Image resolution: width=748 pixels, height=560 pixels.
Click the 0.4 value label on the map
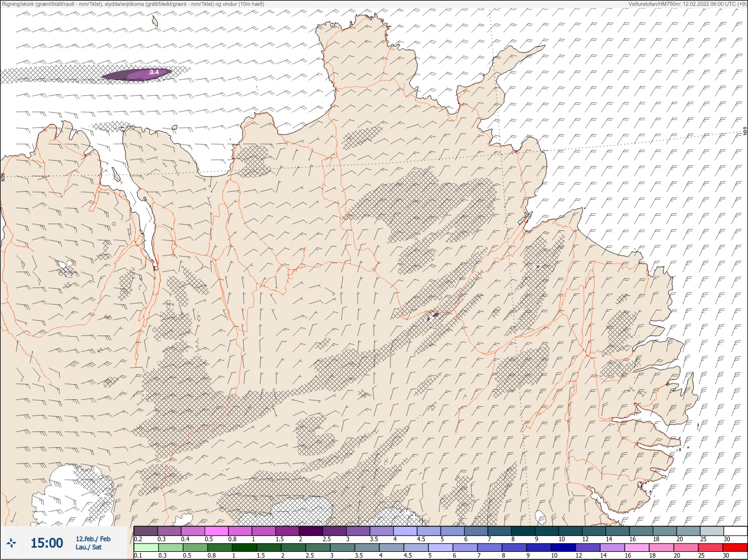pos(154,72)
